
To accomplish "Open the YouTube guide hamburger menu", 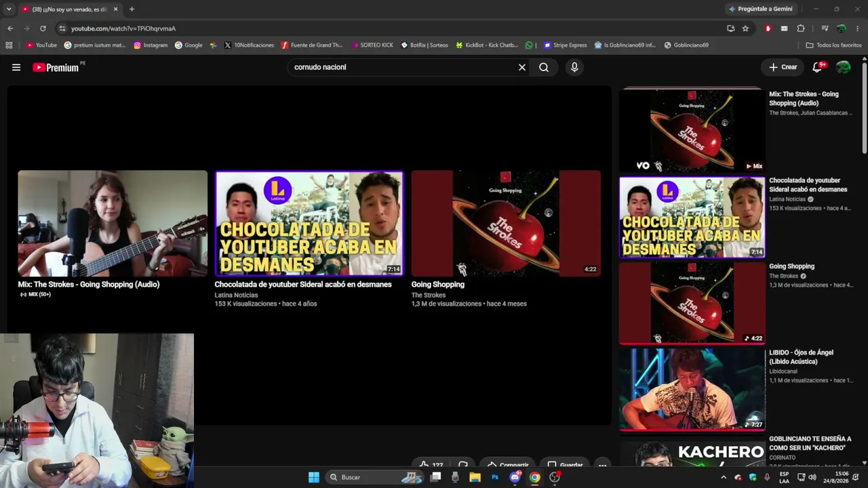I will [x=16, y=67].
